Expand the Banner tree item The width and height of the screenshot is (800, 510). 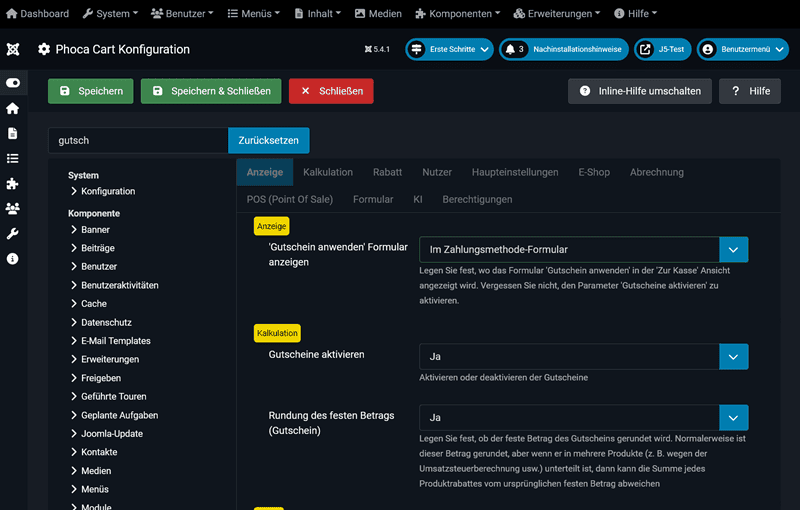tap(95, 230)
